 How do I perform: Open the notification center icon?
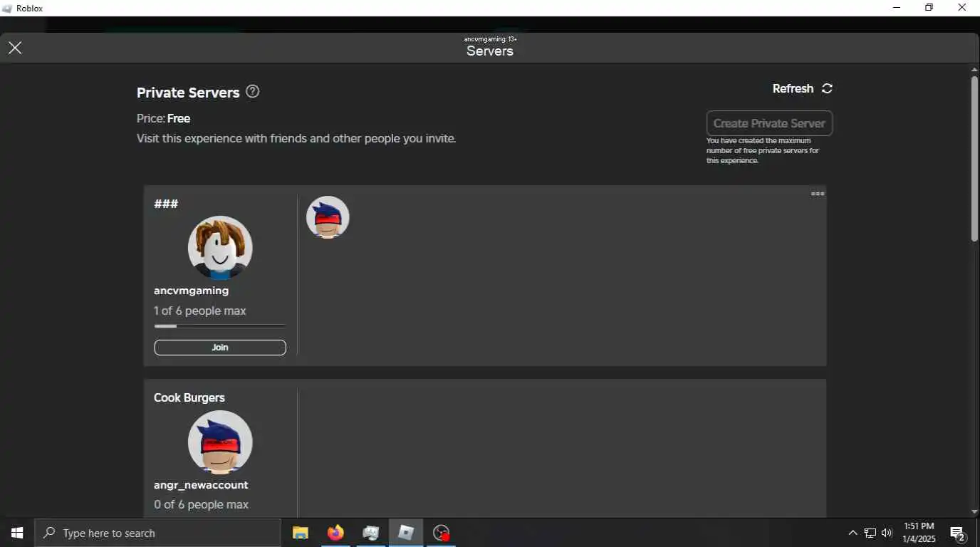[x=958, y=533]
